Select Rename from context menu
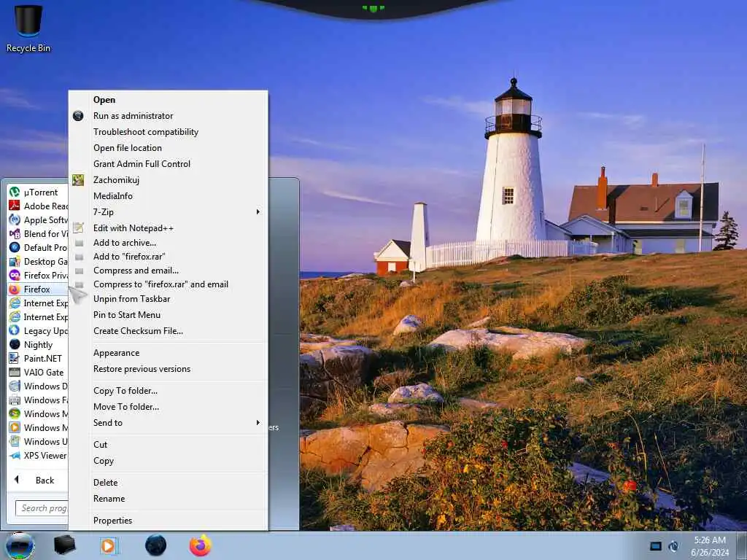Viewport: 747px width, 560px height. pyautogui.click(x=109, y=499)
